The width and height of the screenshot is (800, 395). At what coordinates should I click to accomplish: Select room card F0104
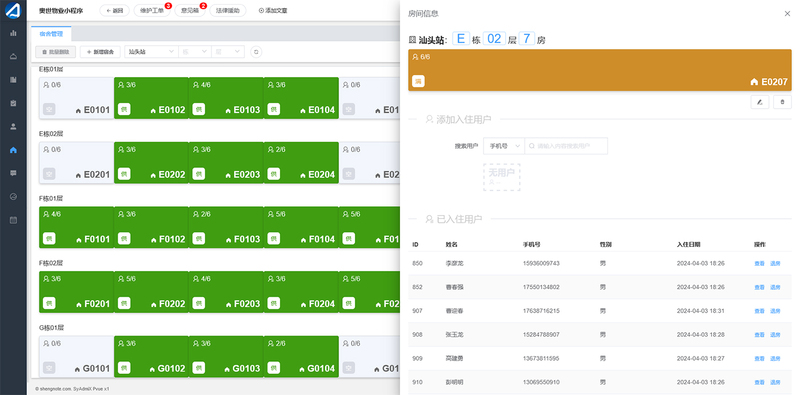click(x=302, y=228)
